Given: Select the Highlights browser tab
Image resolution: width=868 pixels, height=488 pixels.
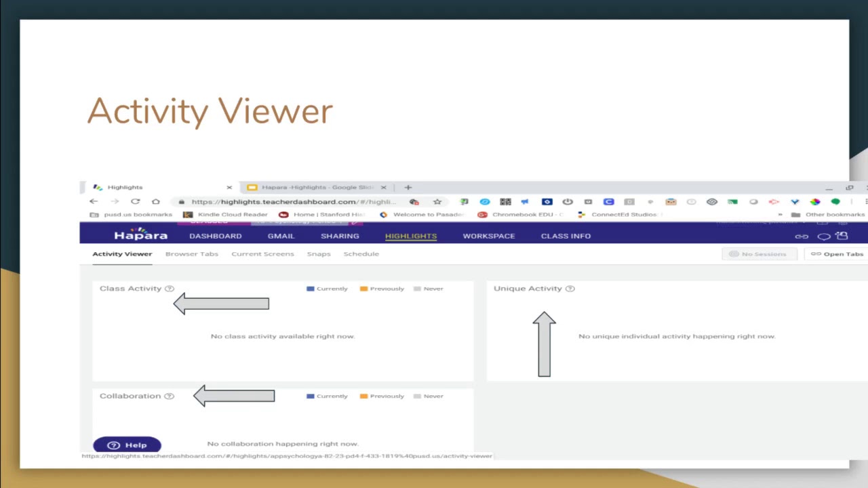Looking at the screenshot, I should tap(163, 187).
